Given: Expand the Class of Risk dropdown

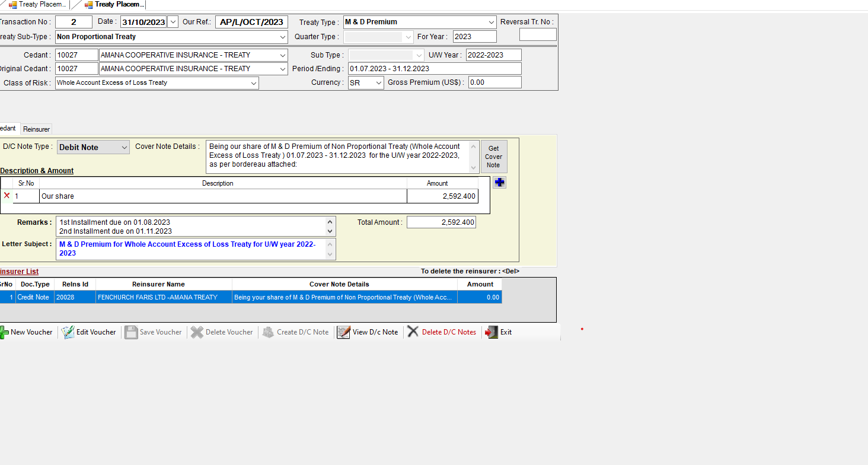Looking at the screenshot, I should click(x=253, y=83).
